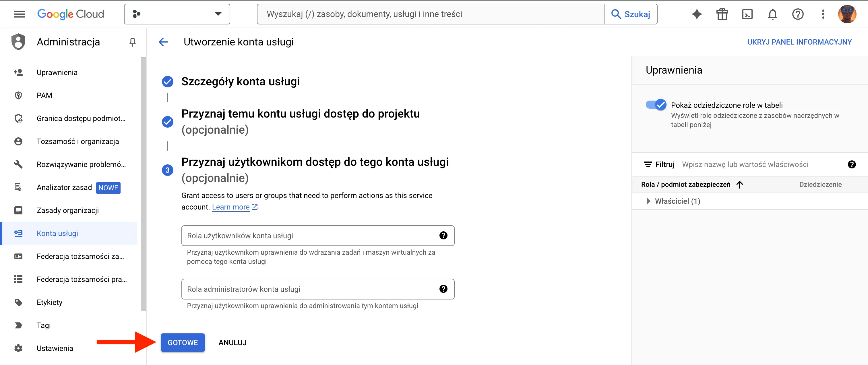
Task: Open PAM in the sidebar
Action: 69,95
